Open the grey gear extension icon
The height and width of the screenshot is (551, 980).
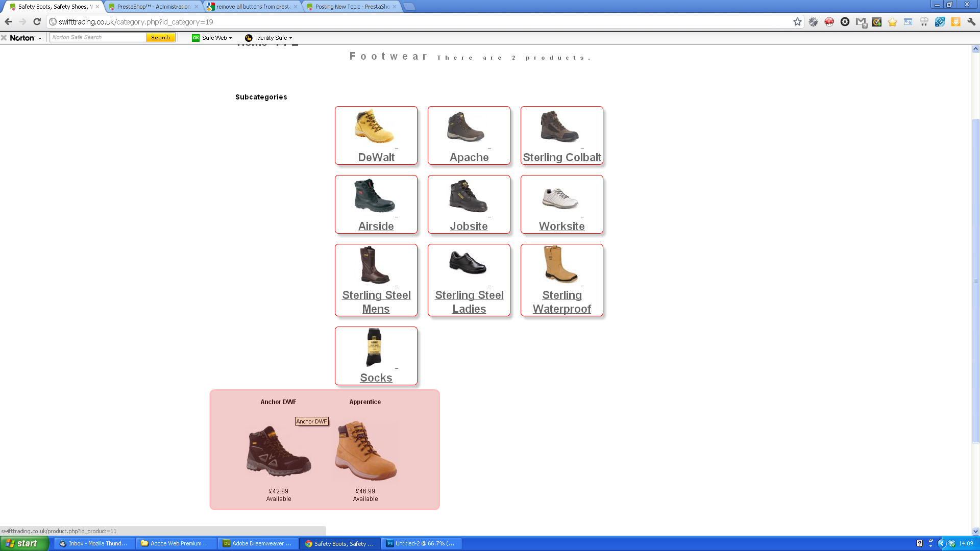813,22
